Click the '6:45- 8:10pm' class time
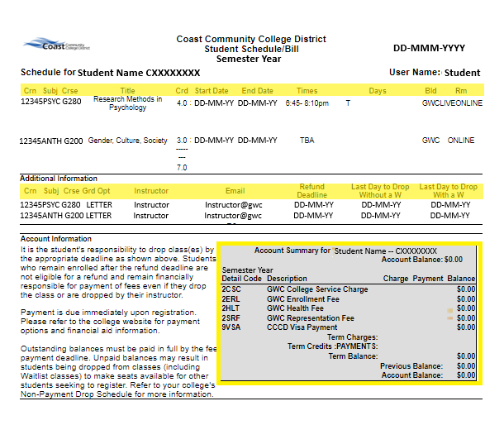The image size is (504, 425). (307, 103)
